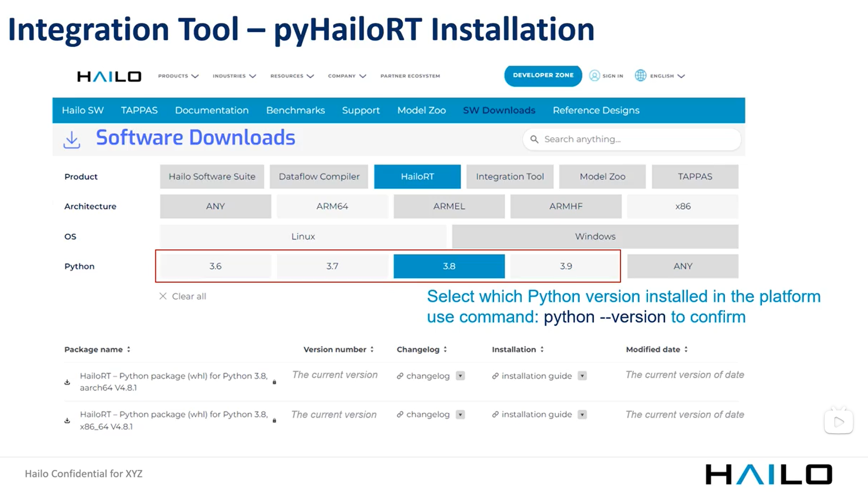The height and width of the screenshot is (492, 868).
Task: Select Model Zoo product filter
Action: tap(603, 176)
